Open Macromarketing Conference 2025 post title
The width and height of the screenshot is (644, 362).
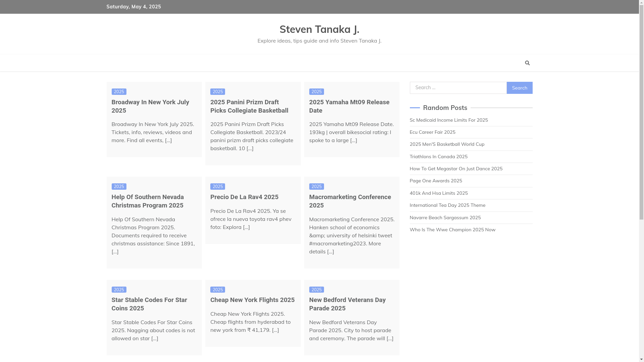point(350,201)
